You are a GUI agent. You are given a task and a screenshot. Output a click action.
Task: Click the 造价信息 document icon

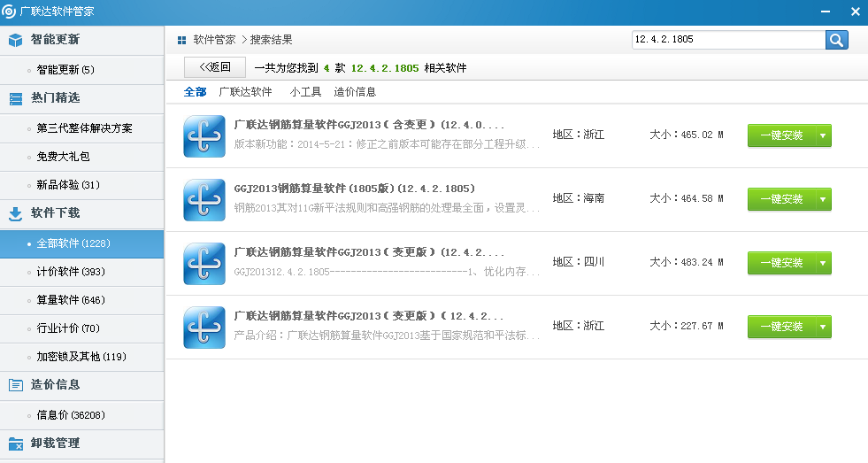click(16, 385)
